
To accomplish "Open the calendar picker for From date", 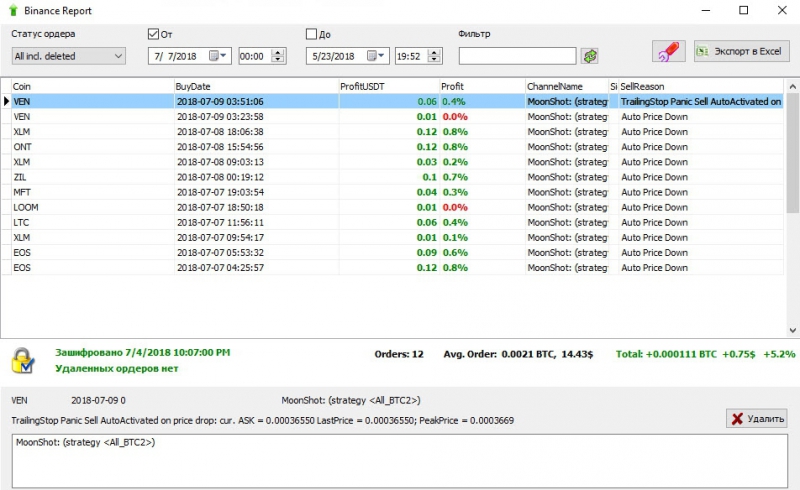I will (218, 56).
